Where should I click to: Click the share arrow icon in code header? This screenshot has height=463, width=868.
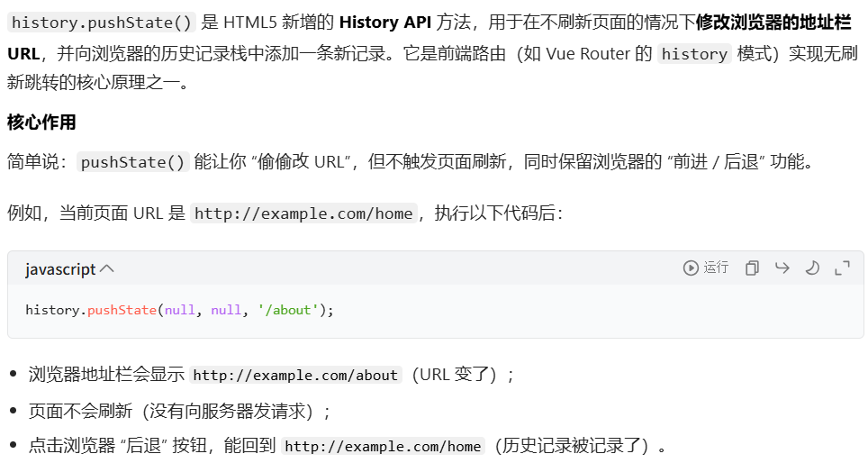[x=782, y=268]
